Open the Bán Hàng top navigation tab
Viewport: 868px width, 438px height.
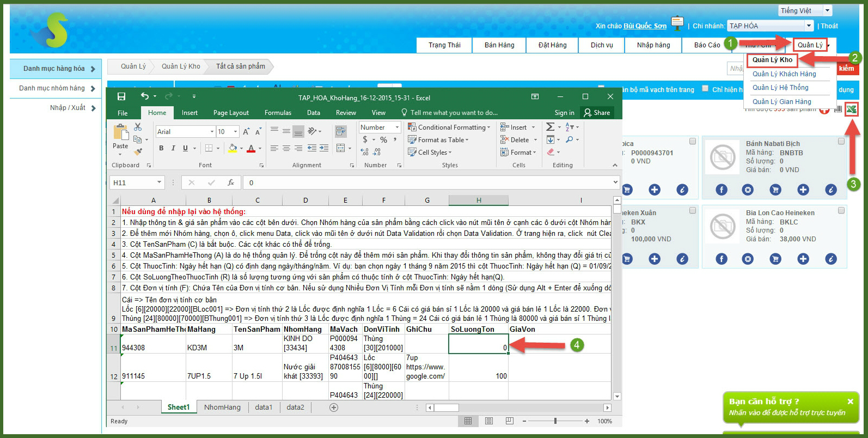(x=499, y=45)
